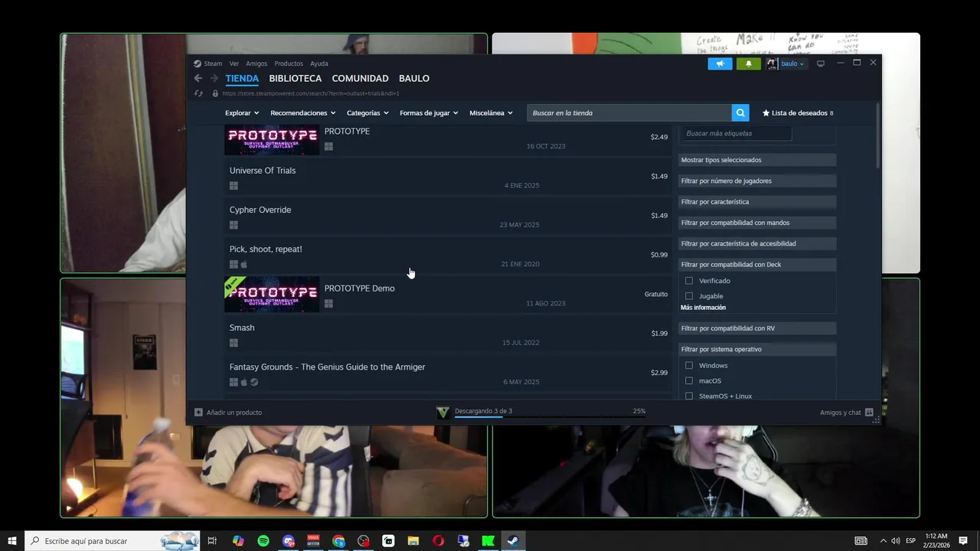The width and height of the screenshot is (980, 551).
Task: Switch to the BIBLIOTECA tab
Action: (x=296, y=78)
